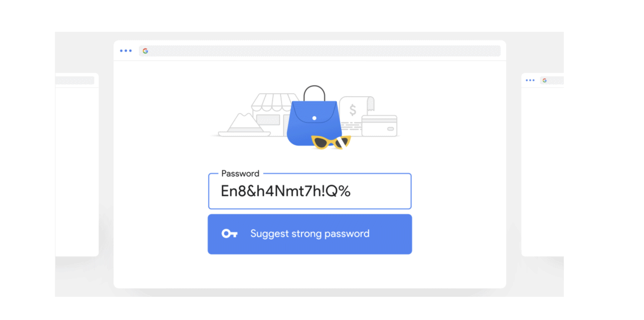Click the credit card illustration
This screenshot has height=320, width=644.
coord(379,126)
